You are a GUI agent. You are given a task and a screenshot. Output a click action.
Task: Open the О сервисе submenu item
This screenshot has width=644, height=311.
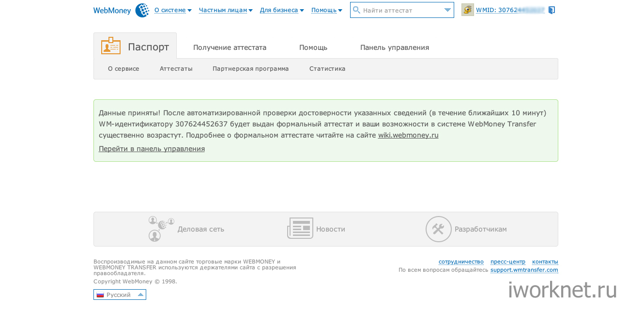pyautogui.click(x=123, y=69)
